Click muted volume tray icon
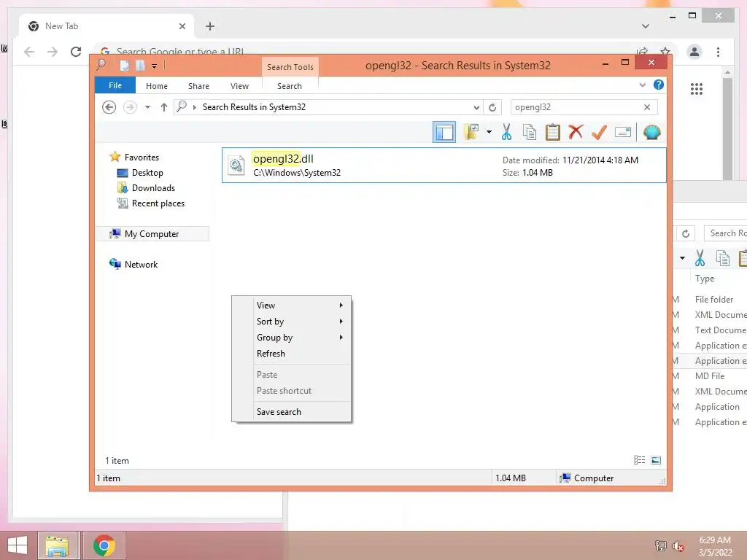The image size is (747, 560). pyautogui.click(x=678, y=545)
